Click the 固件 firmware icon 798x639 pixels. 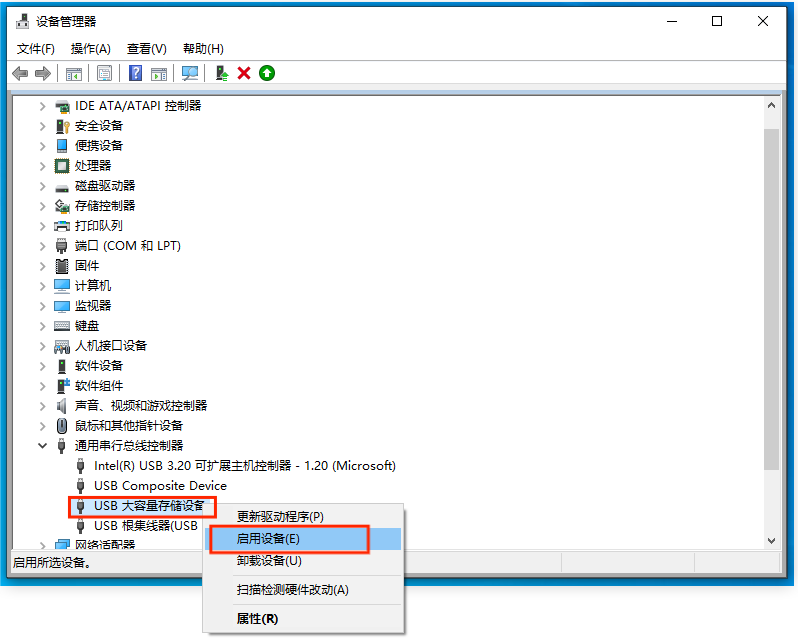pyautogui.click(x=62, y=266)
